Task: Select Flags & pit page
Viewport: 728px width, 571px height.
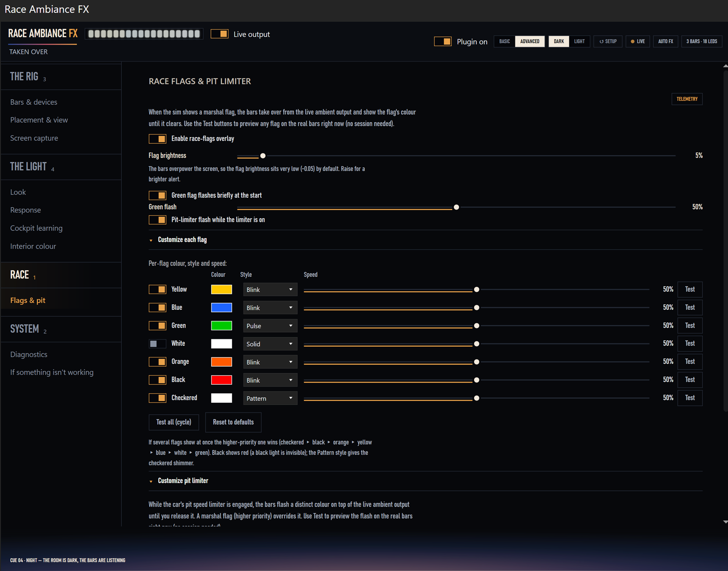Action: coord(28,300)
